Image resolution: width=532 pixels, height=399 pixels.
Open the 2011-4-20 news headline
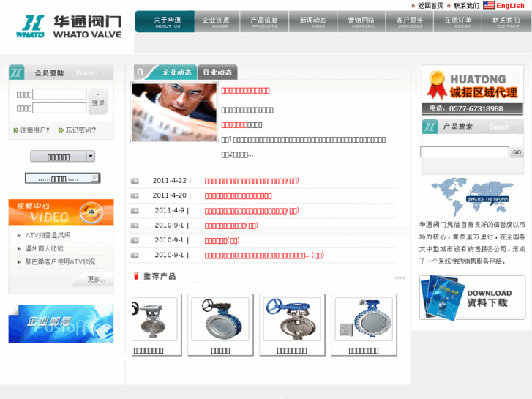238,196
